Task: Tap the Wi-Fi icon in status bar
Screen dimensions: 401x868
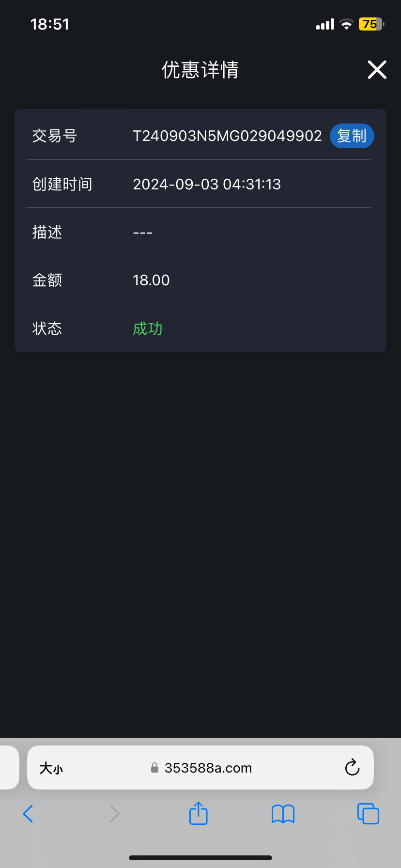Action: (x=346, y=24)
